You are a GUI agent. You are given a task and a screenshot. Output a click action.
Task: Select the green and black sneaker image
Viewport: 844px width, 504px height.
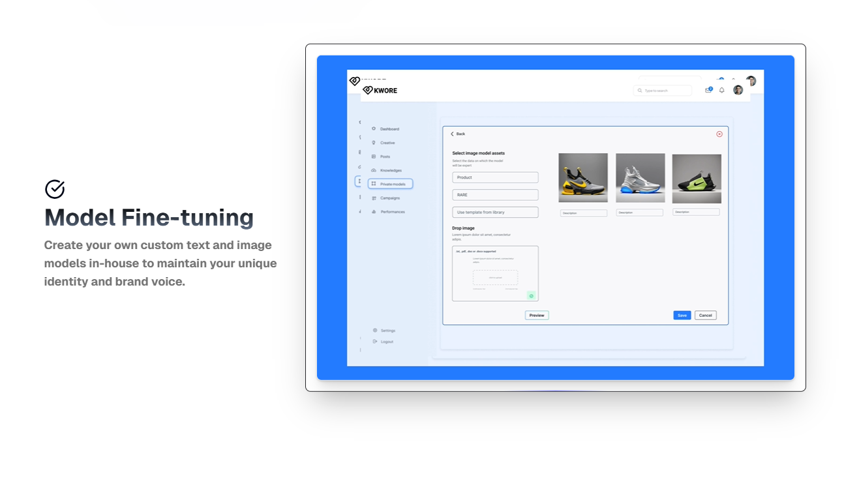coord(697,179)
